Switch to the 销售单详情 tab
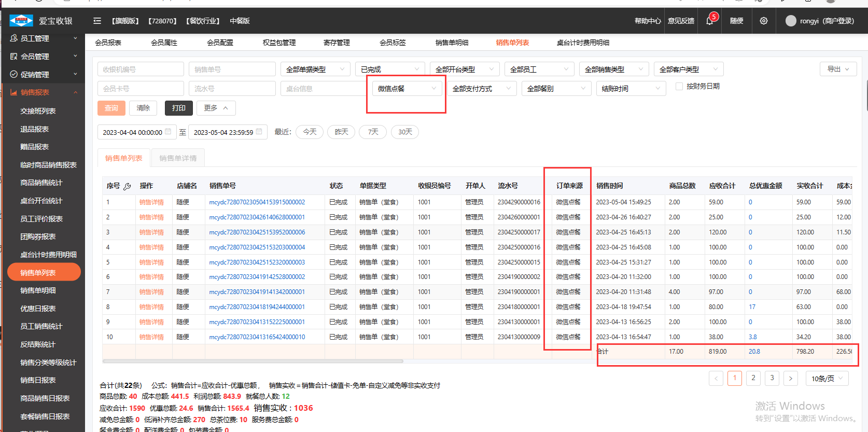 pyautogui.click(x=178, y=158)
